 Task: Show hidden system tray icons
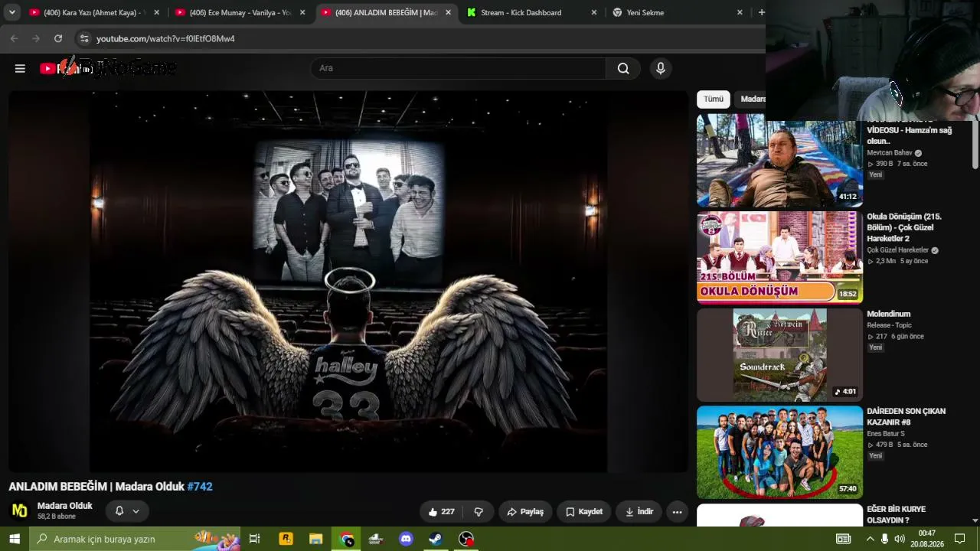[x=870, y=539]
